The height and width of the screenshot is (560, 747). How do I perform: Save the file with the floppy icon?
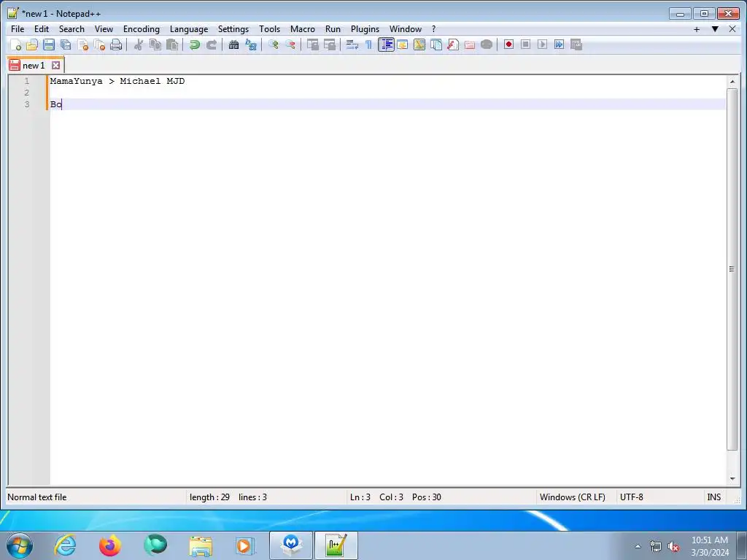pos(49,44)
